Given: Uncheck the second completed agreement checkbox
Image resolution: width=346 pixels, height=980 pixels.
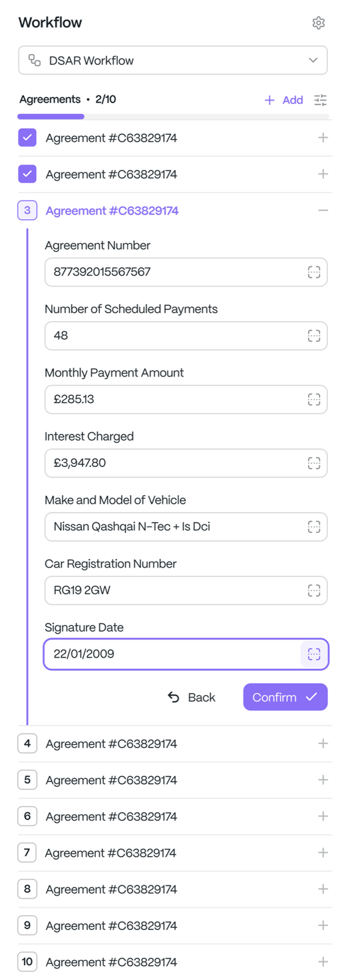Looking at the screenshot, I should point(27,174).
